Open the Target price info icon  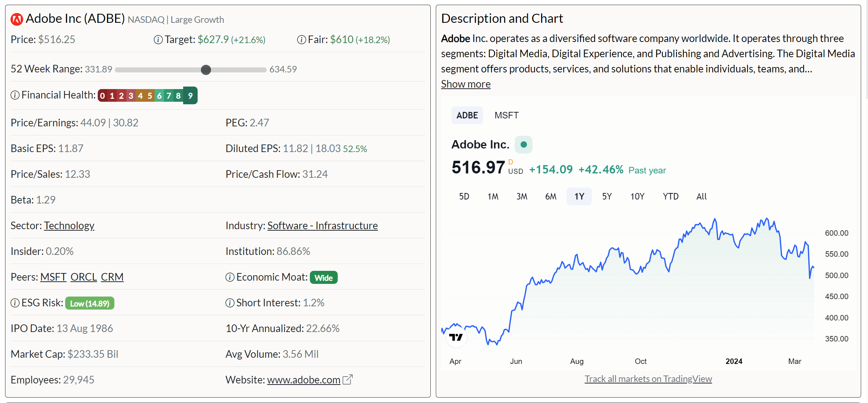click(158, 40)
